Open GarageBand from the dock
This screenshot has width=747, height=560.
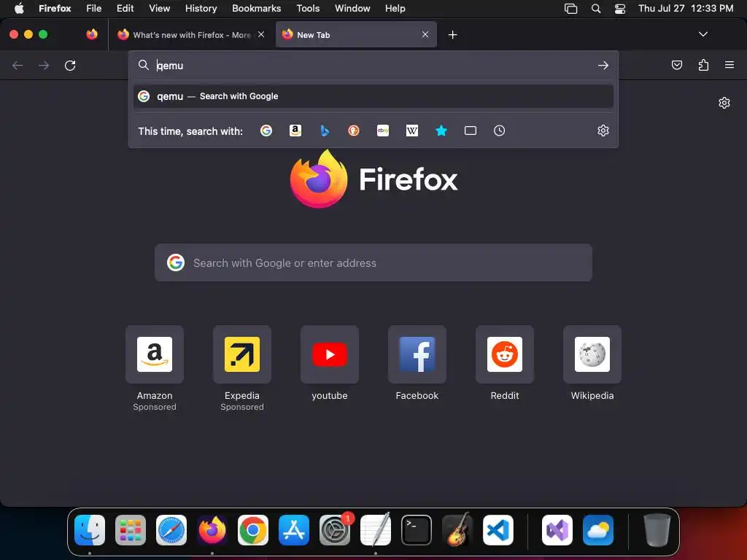[457, 530]
